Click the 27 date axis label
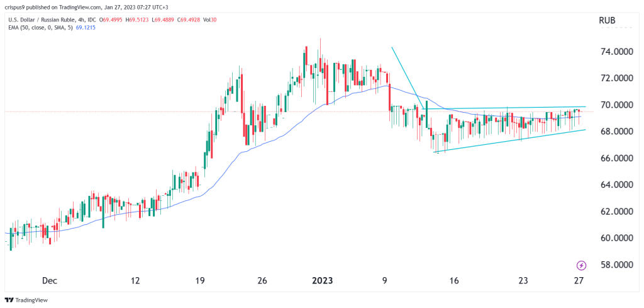 (579, 282)
